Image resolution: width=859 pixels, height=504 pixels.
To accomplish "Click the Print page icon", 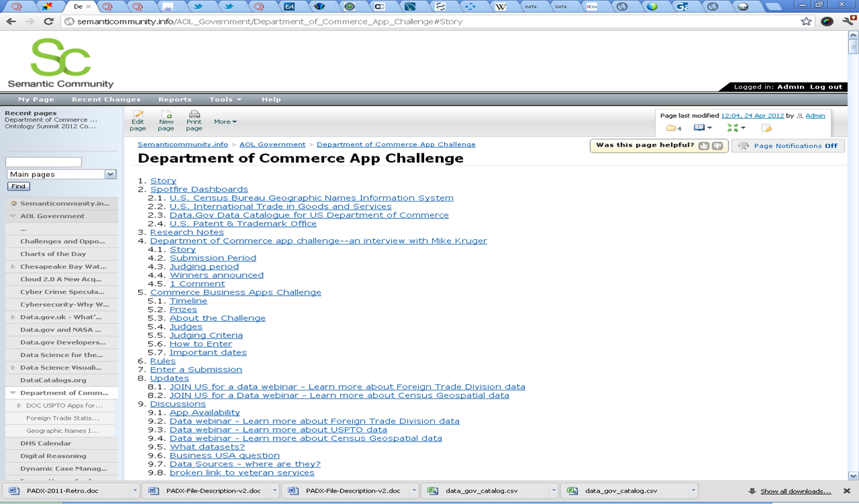I will tap(194, 114).
